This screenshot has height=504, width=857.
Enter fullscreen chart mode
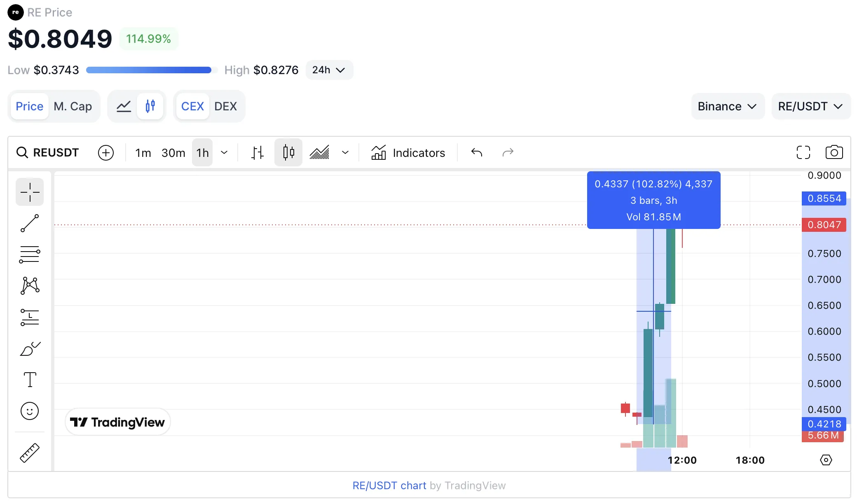coord(803,153)
